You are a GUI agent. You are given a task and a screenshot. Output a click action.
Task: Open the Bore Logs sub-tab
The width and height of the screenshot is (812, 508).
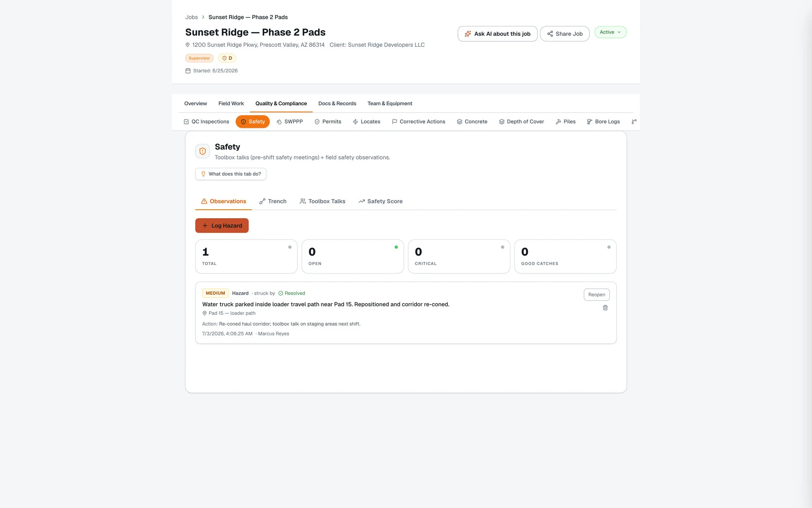pos(603,122)
